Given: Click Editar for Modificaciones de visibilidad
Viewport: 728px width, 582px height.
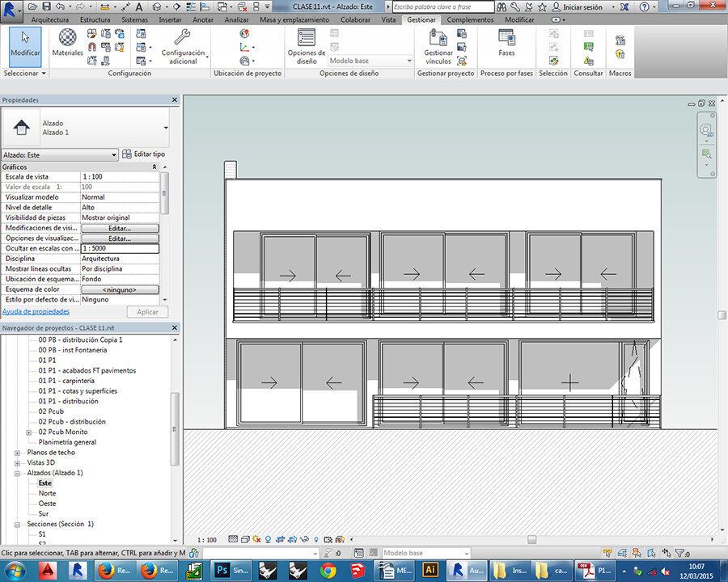Looking at the screenshot, I should (120, 229).
